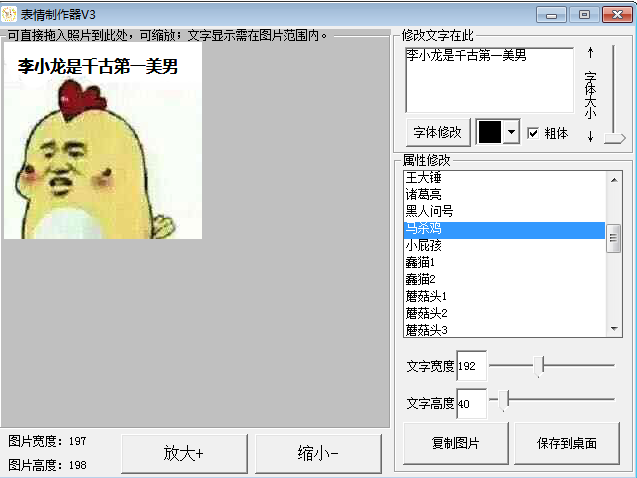Select 蘑菇头1 in the template list

pyautogui.click(x=505, y=296)
